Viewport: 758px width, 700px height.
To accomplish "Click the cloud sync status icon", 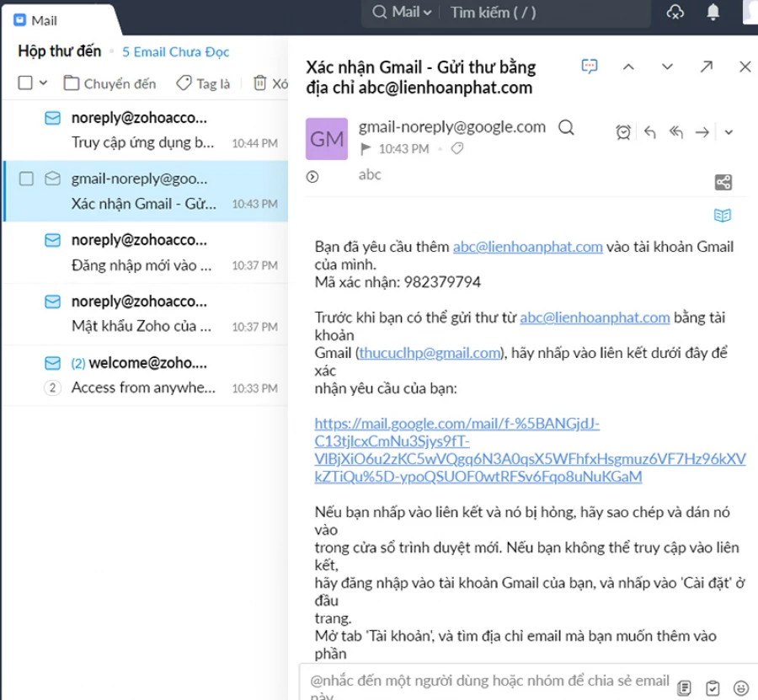I will pyautogui.click(x=675, y=12).
